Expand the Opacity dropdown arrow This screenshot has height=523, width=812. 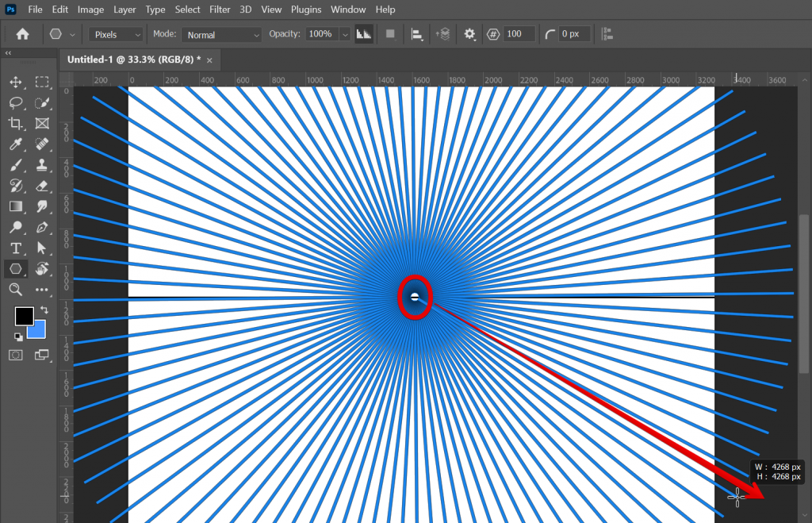tap(344, 34)
